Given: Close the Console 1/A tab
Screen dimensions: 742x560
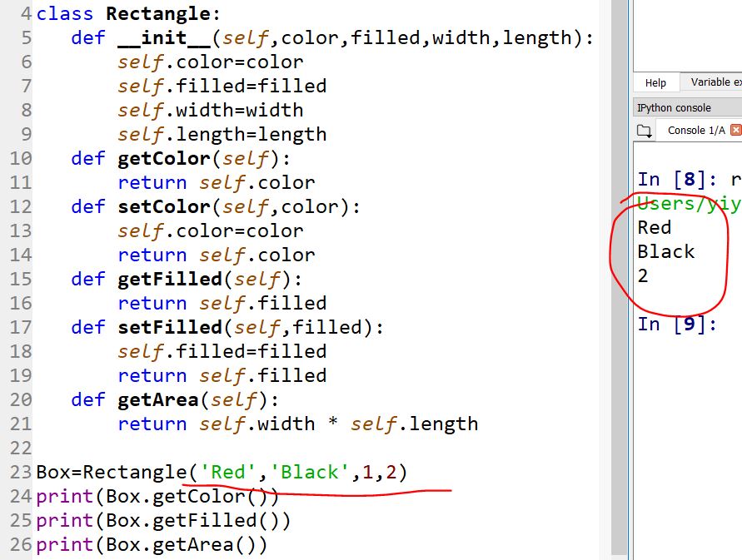Looking at the screenshot, I should [735, 131].
